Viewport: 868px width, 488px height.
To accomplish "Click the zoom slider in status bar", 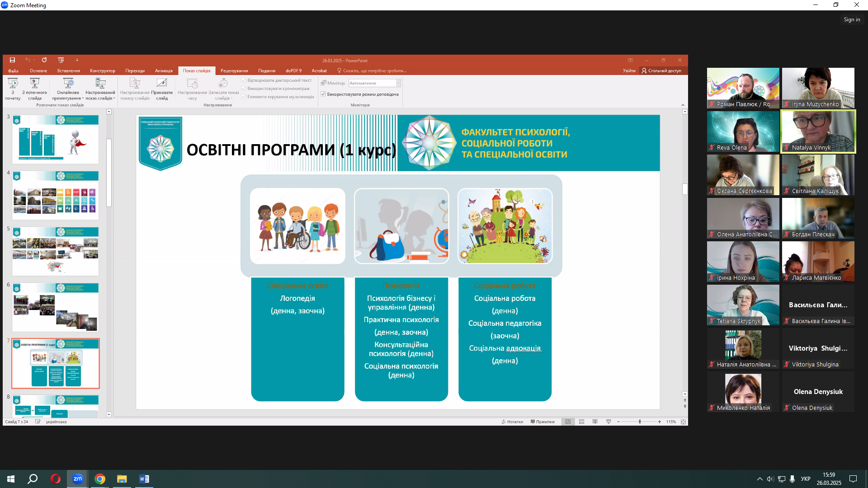I will tap(639, 422).
